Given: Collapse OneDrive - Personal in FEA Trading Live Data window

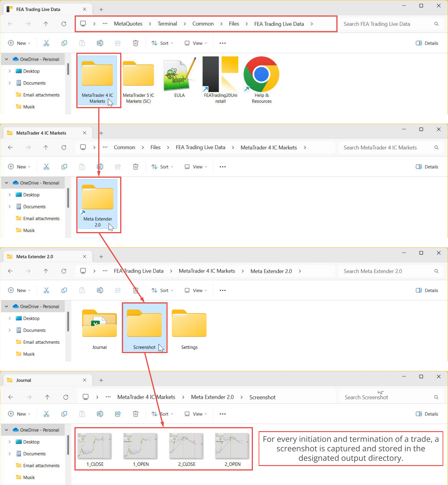Looking at the screenshot, I should 7,59.
